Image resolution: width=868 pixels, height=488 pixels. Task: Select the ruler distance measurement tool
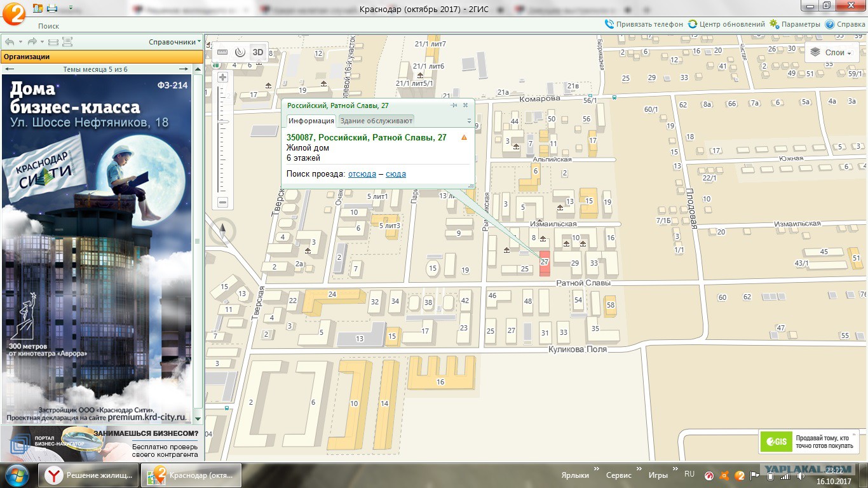pyautogui.click(x=222, y=52)
